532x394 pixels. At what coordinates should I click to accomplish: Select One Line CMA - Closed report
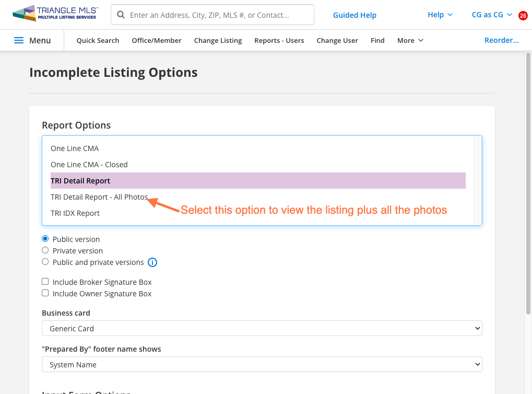coord(258,165)
